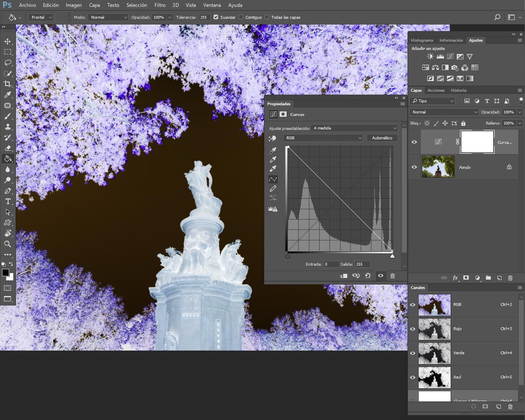Open the Filtro menu

click(x=160, y=5)
